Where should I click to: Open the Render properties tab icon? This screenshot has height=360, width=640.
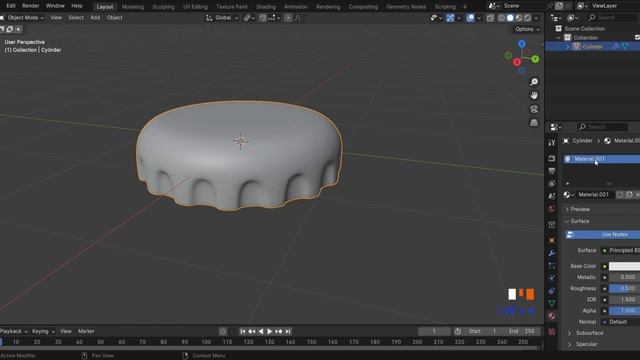click(x=552, y=158)
